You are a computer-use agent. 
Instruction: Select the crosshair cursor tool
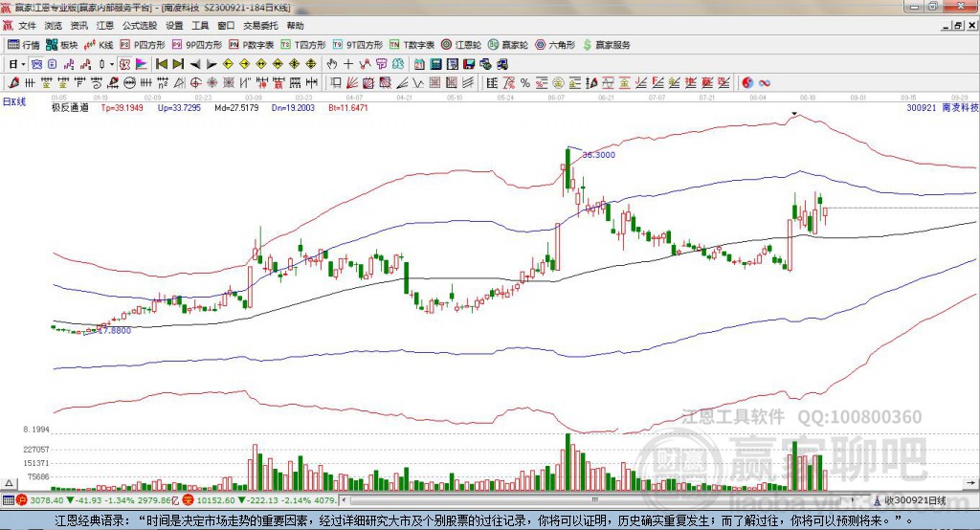[348, 64]
